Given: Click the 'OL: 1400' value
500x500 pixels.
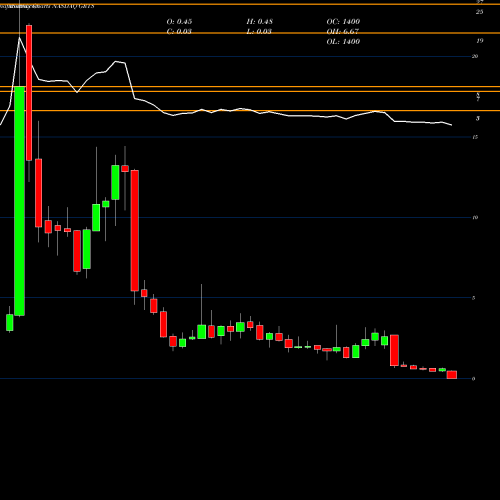Looking at the screenshot, I should pos(343,41).
